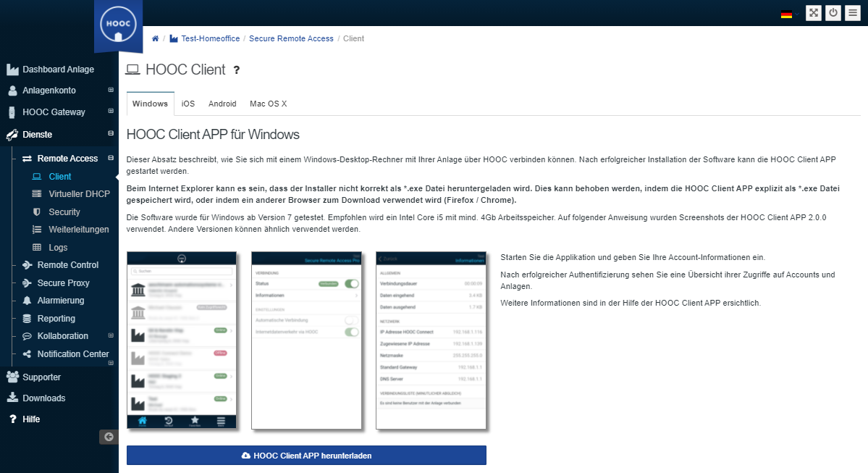Select the German flag language selector

coord(786,14)
